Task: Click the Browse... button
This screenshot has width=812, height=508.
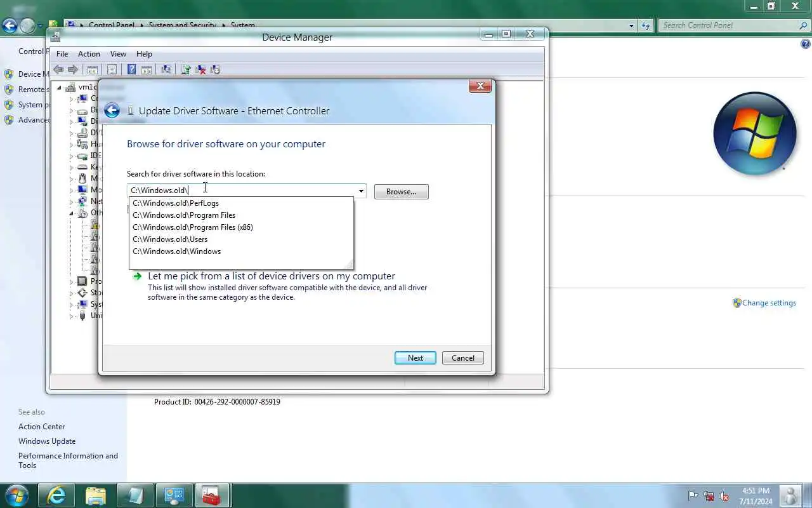Action: pyautogui.click(x=401, y=192)
